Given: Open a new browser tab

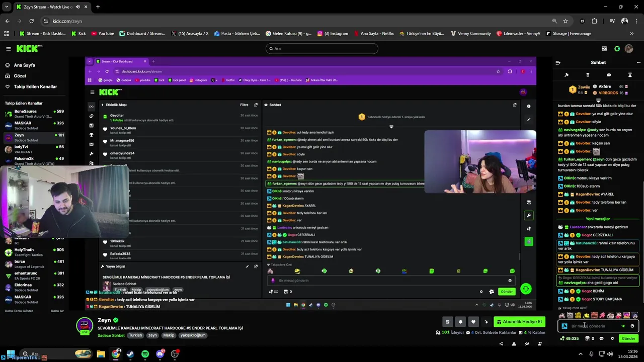Looking at the screenshot, I should (x=98, y=7).
